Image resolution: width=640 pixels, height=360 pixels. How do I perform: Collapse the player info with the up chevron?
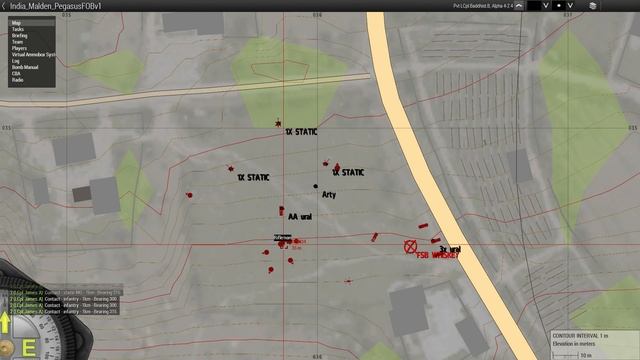click(x=519, y=6)
